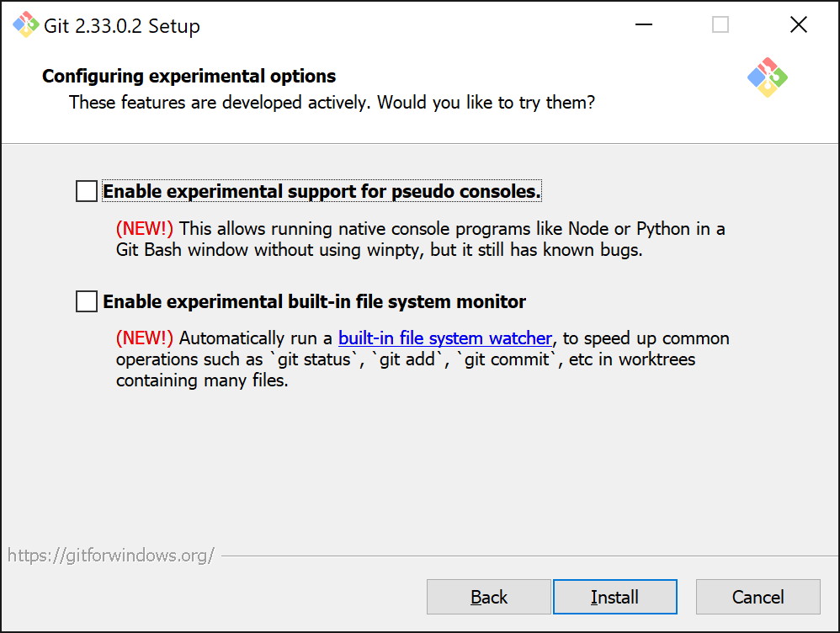Go back with the Back button
The width and height of the screenshot is (840, 633).
[488, 597]
